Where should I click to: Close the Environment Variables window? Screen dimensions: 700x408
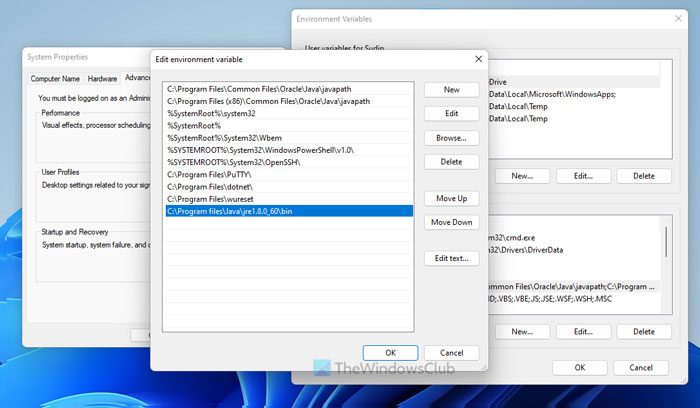pos(678,18)
